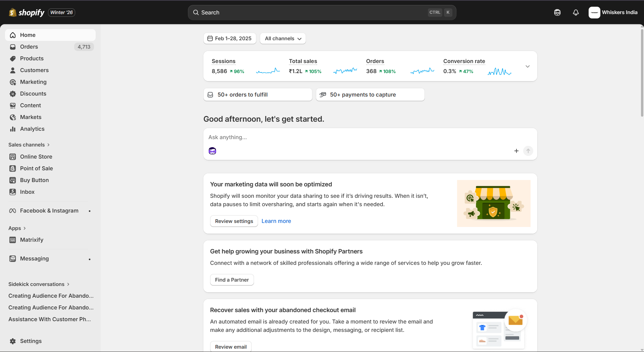Open the Products section
Screen dimensions: 644x352
coord(50,58)
